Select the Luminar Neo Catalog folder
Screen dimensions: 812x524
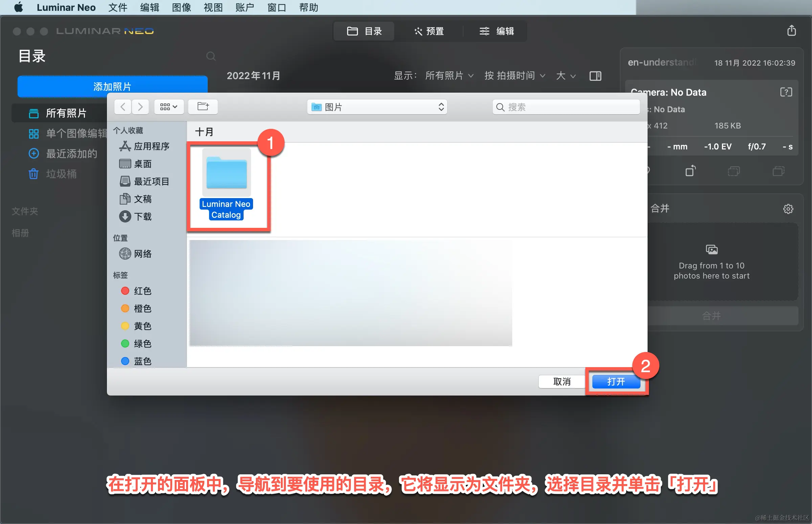226,184
